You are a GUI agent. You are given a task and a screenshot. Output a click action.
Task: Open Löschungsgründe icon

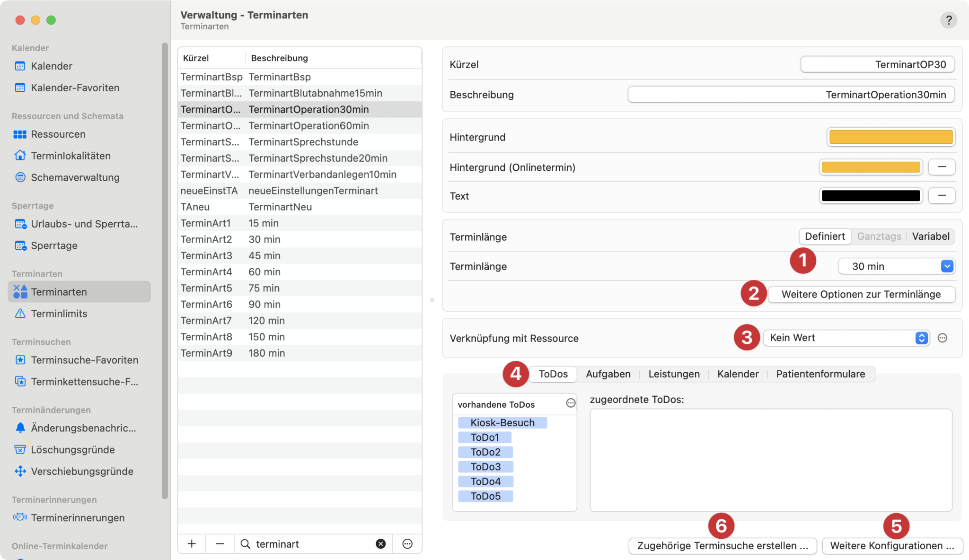tap(20, 450)
